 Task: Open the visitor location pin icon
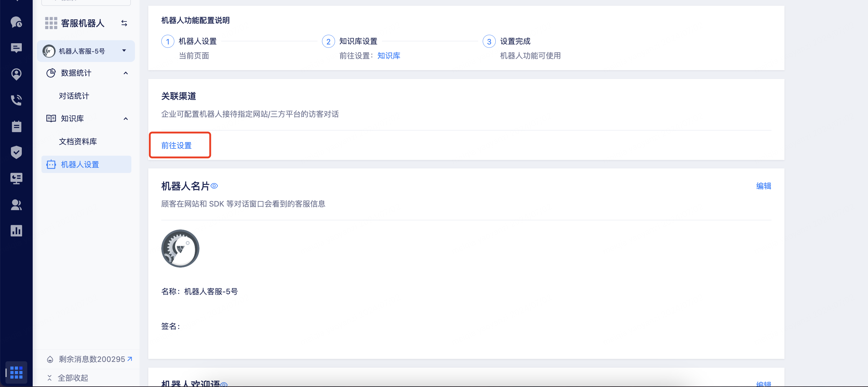16,74
